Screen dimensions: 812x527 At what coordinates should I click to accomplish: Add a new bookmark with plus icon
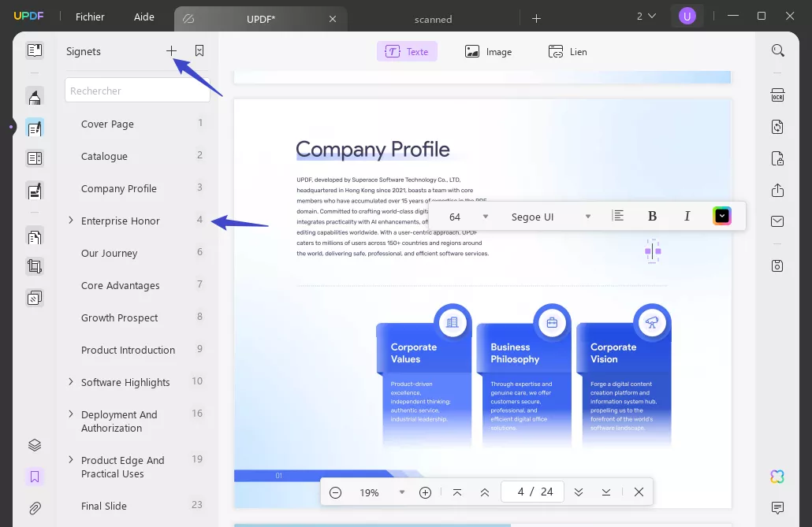coord(171,50)
